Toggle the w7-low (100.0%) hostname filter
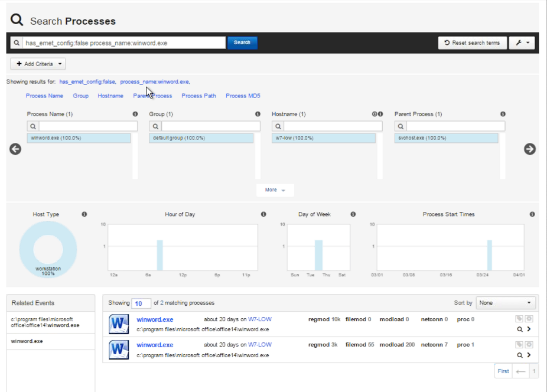This screenshot has width=547, height=392. click(323, 138)
